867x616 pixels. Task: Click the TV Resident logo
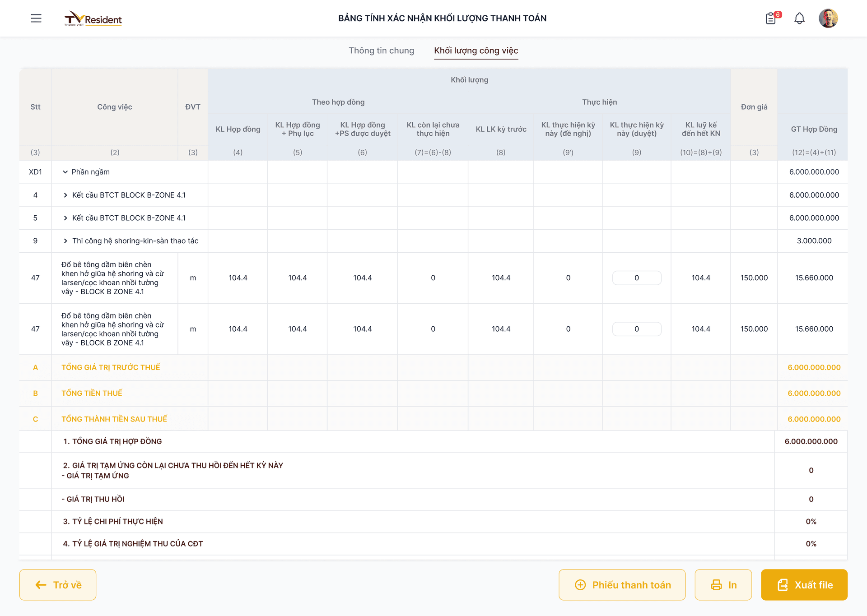(93, 19)
